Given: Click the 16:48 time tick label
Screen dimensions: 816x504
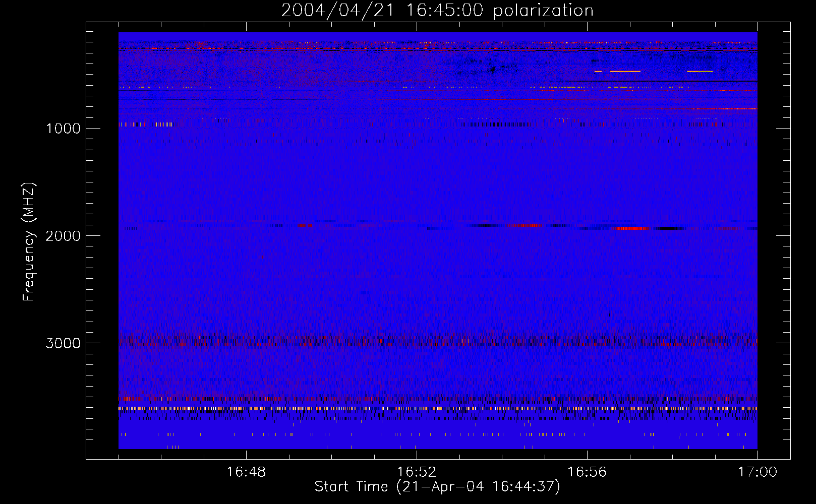Looking at the screenshot, I should (246, 472).
